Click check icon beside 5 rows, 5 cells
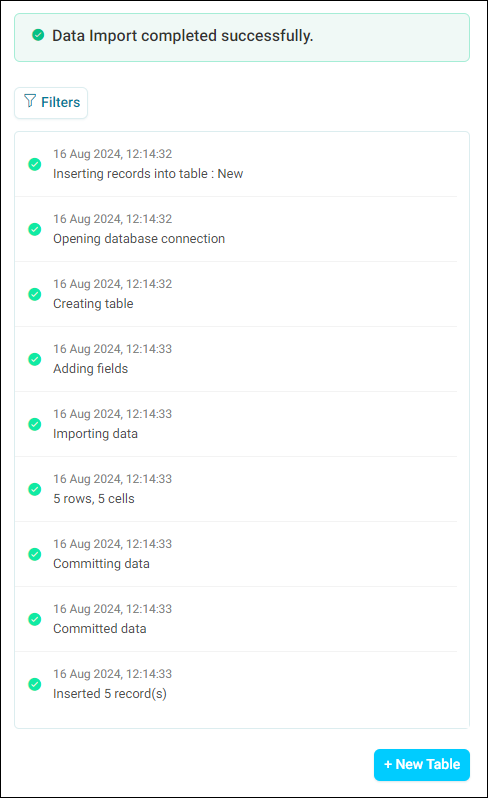Viewport: 488px width, 798px height. (x=35, y=489)
